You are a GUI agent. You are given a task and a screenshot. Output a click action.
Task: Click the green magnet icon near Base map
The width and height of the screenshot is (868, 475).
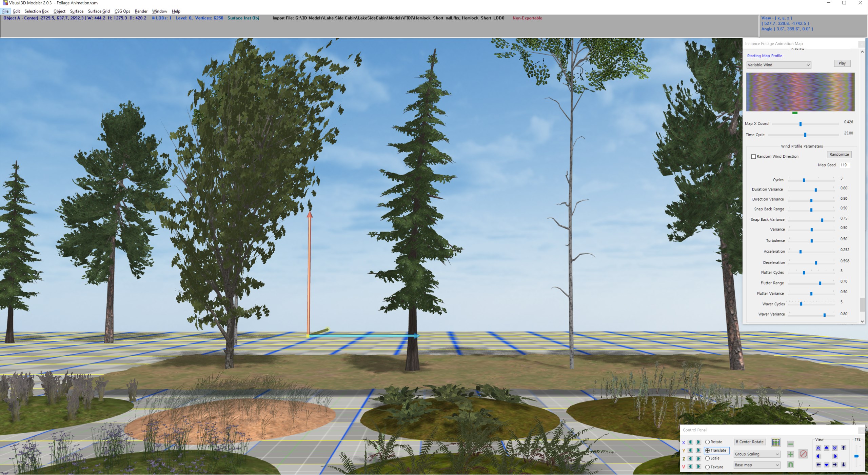pos(790,465)
